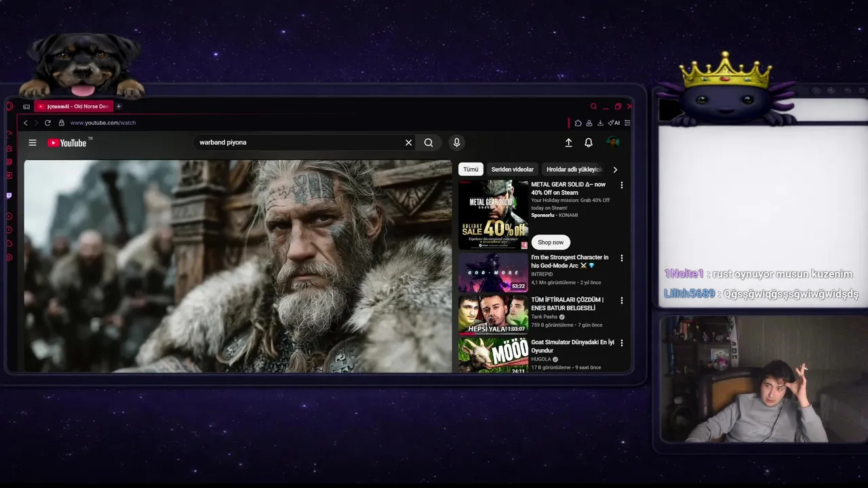Open the browser easy setup lines icon
The height and width of the screenshot is (488, 868).
point(627,123)
